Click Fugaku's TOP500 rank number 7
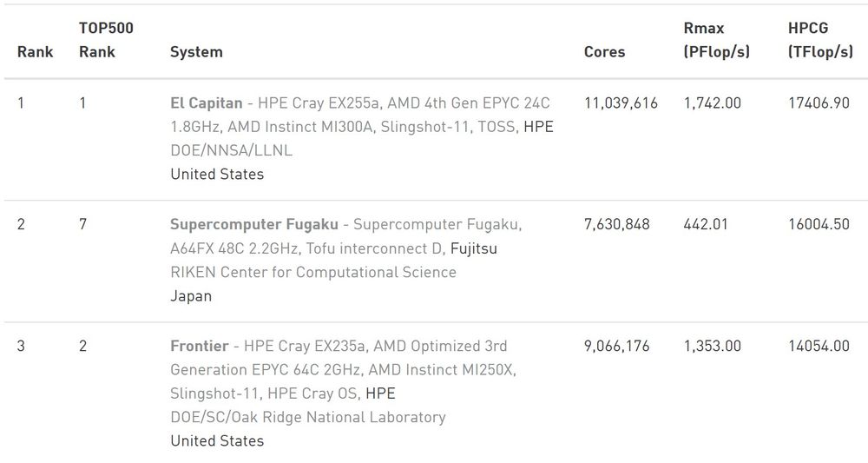The width and height of the screenshot is (868, 463). tap(82, 224)
